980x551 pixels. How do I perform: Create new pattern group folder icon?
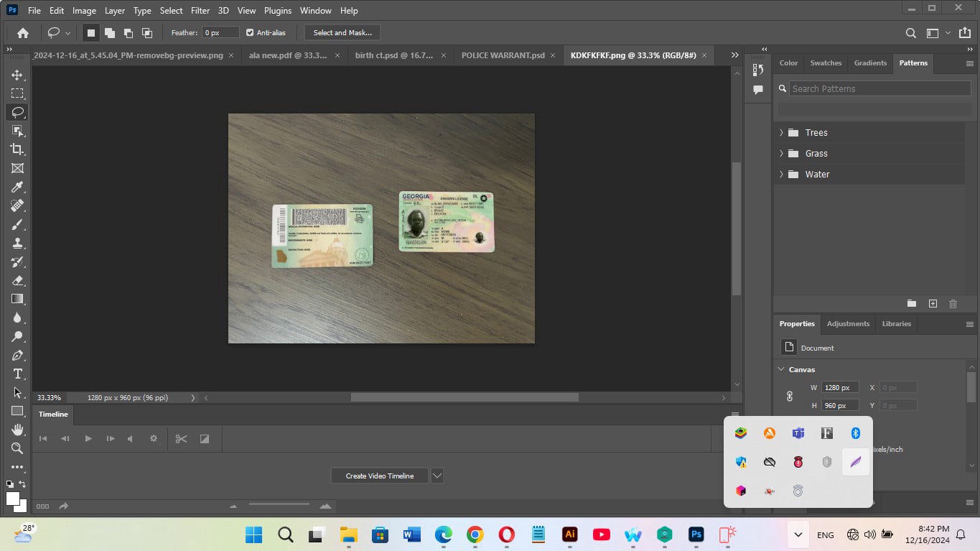click(x=912, y=304)
